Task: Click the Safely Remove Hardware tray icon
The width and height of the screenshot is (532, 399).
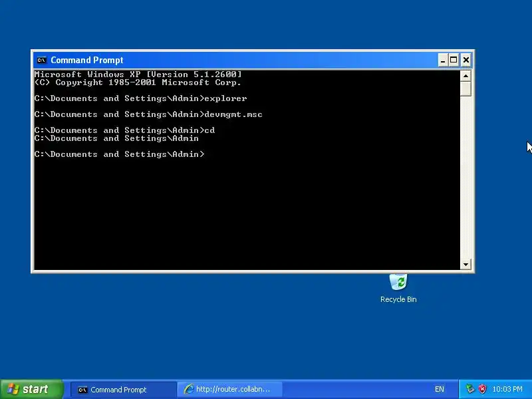Action: (x=470, y=389)
